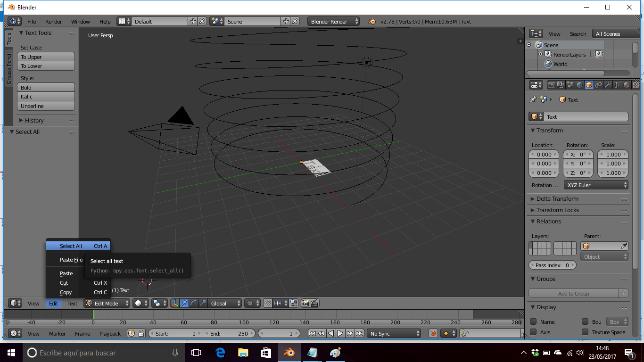Pin the properties context with pushpin
The image size is (644, 362).
click(x=533, y=99)
